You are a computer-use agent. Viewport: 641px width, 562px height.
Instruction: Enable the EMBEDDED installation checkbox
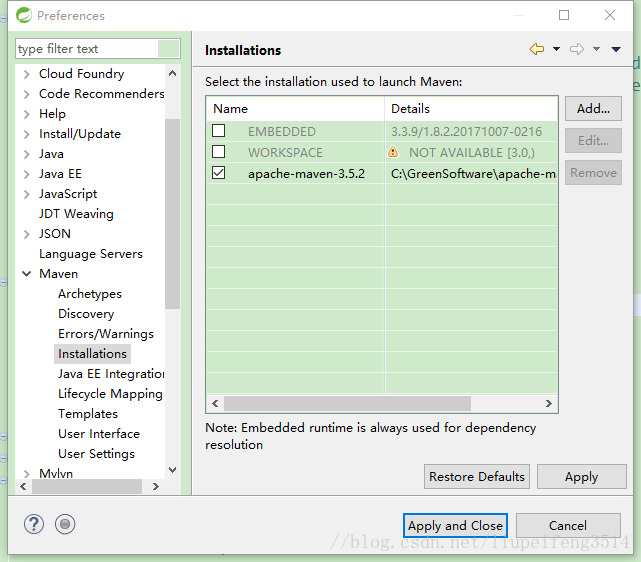218,131
